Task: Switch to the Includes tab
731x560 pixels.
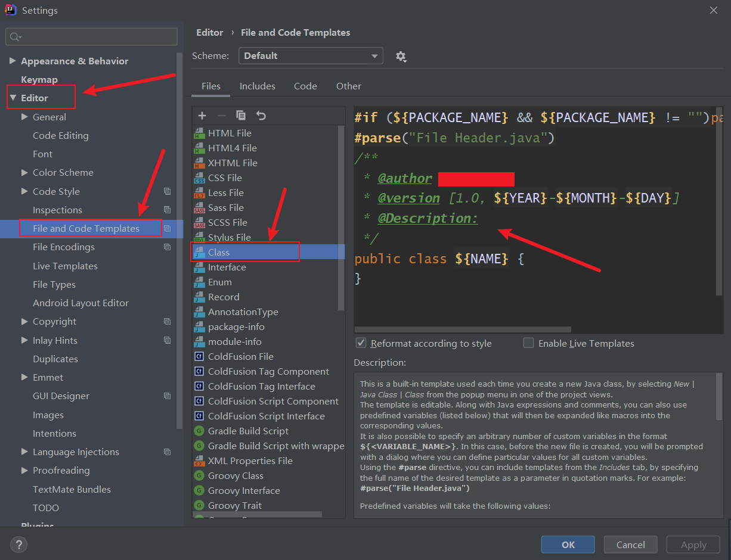Action: point(258,86)
